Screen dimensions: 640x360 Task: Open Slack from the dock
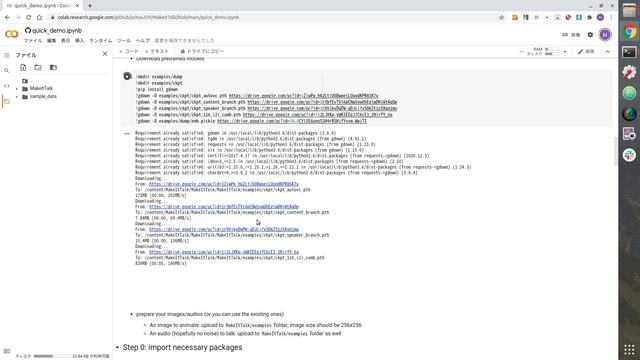[629, 155]
